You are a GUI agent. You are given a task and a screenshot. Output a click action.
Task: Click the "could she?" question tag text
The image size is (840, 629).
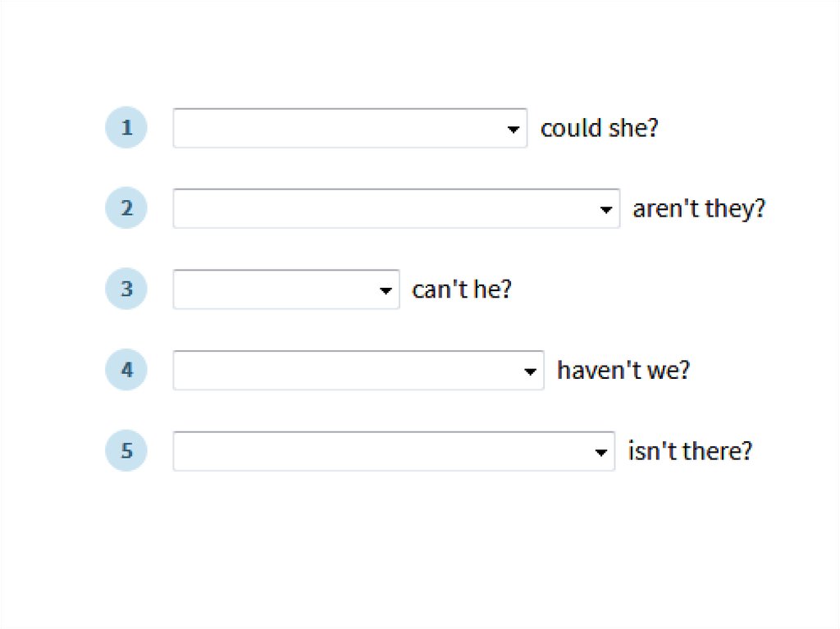pos(600,129)
